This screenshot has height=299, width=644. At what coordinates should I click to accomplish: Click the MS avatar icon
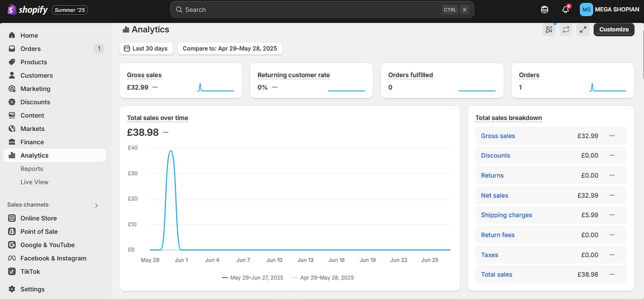tap(586, 9)
